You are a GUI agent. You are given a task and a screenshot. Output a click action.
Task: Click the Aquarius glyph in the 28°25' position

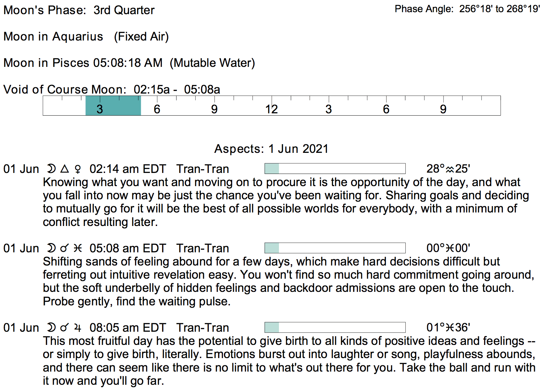click(x=450, y=169)
